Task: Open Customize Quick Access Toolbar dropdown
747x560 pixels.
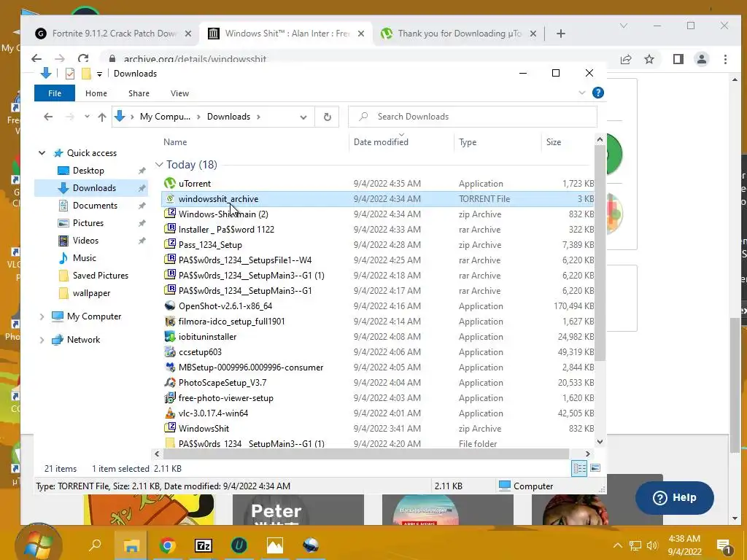Action: (x=99, y=74)
